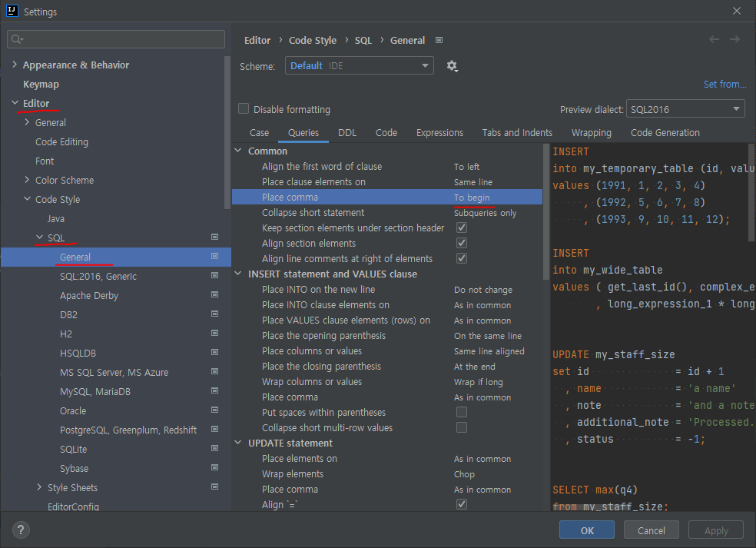The image size is (756, 548).
Task: Click the breadcrumb project-level settings icon
Action: point(439,40)
